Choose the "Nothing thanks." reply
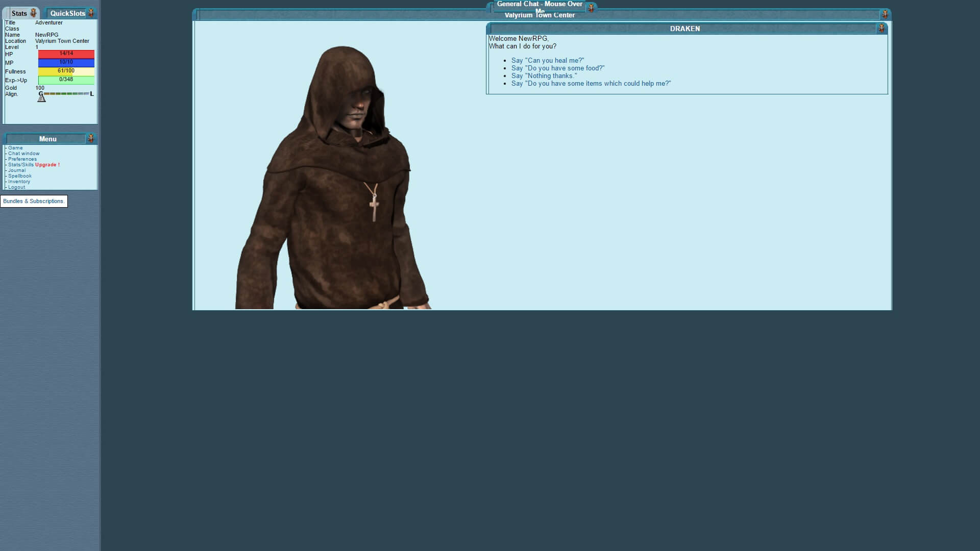This screenshot has width=980, height=551. pos(544,76)
